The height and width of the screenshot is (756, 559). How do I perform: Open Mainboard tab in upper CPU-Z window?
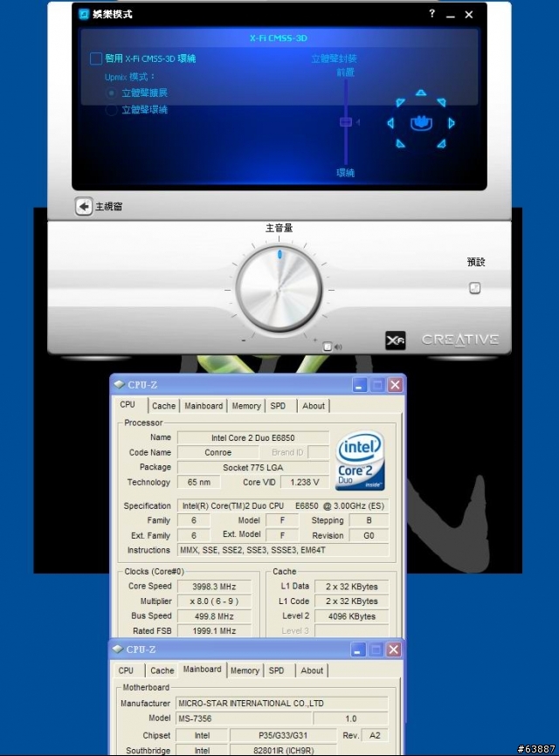pos(204,406)
